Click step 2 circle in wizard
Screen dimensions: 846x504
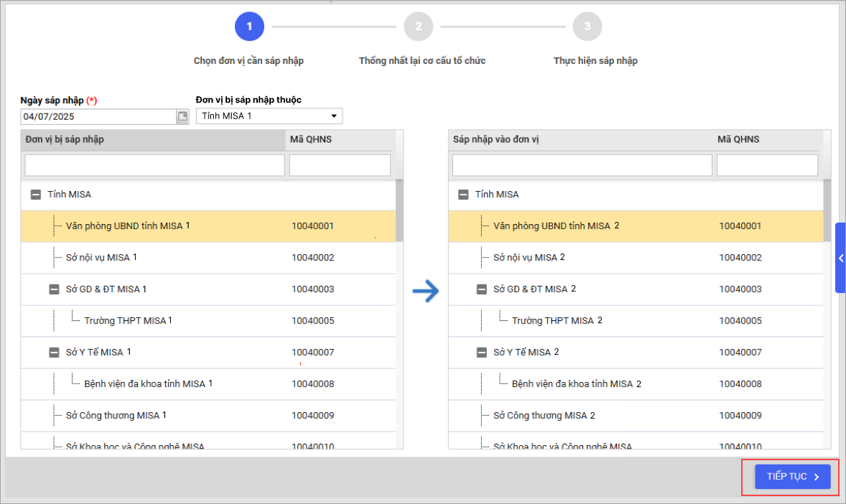[418, 27]
